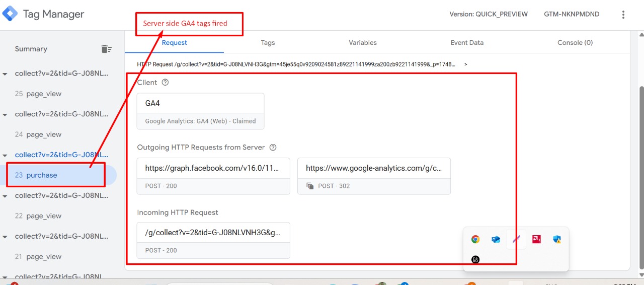Screen dimensions: 644x285
Task: Open the graph.facebook.com outgoing request card
Action: pos(213,176)
